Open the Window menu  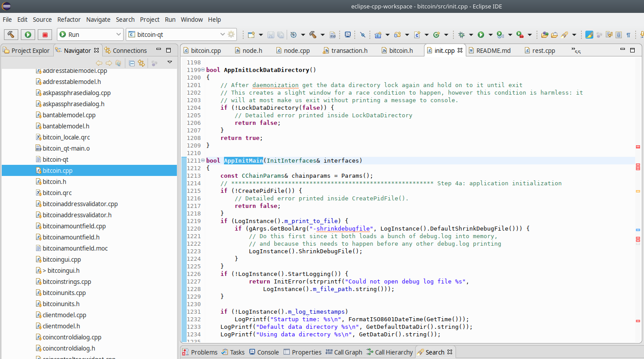coord(192,20)
